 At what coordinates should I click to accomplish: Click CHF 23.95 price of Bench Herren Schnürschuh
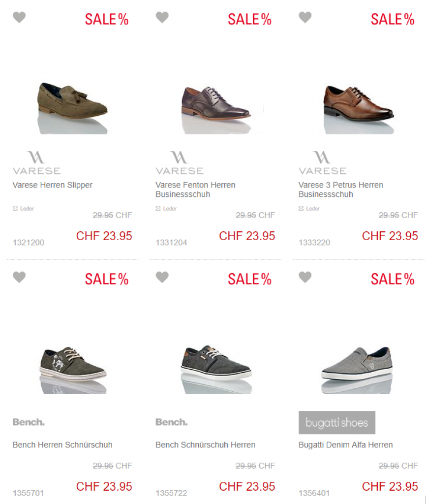[104, 487]
